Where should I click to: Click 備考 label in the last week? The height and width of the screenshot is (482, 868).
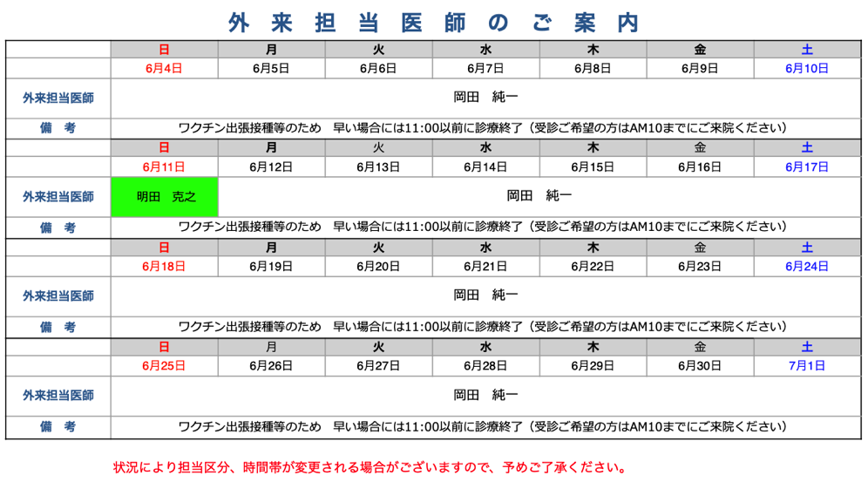point(58,427)
